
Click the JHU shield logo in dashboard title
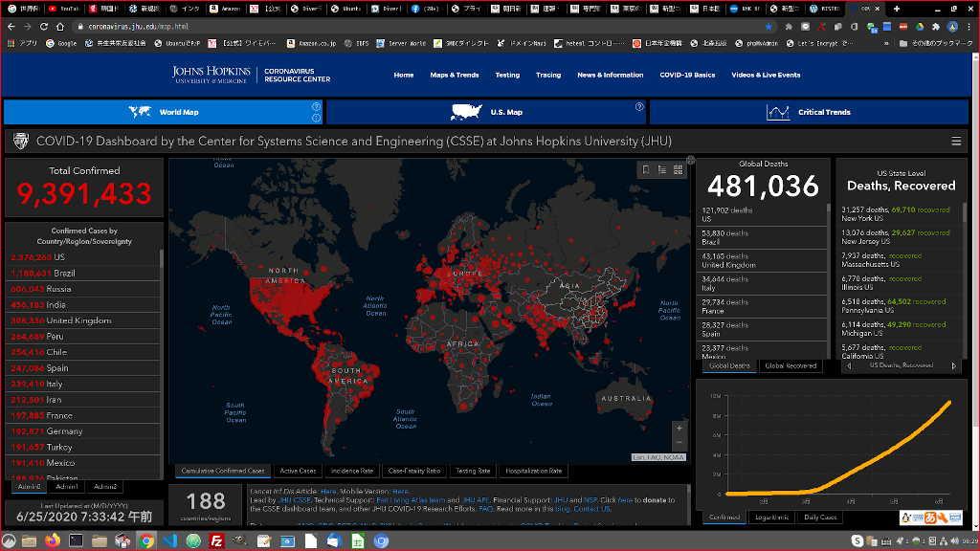tap(21, 142)
